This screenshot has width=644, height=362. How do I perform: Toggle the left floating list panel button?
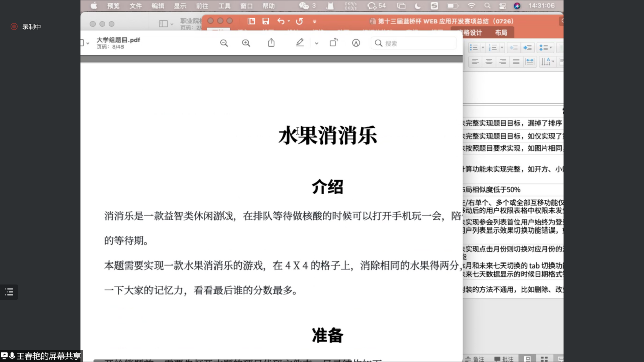[9, 292]
